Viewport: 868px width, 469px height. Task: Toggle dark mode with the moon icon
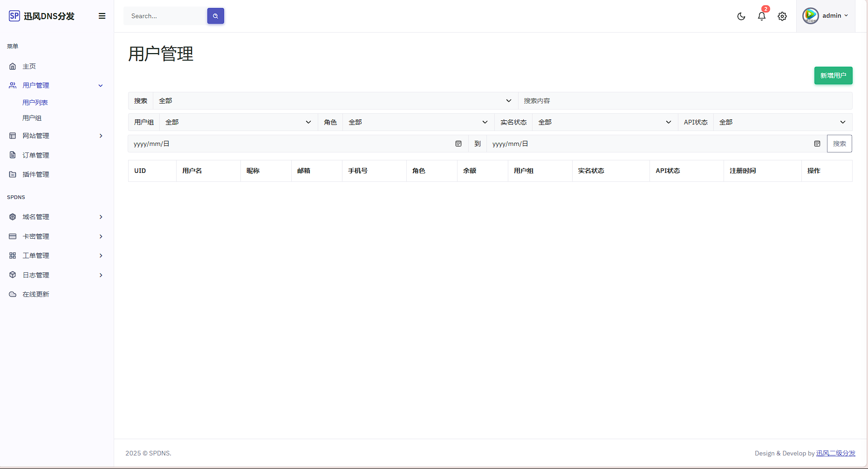(x=741, y=16)
